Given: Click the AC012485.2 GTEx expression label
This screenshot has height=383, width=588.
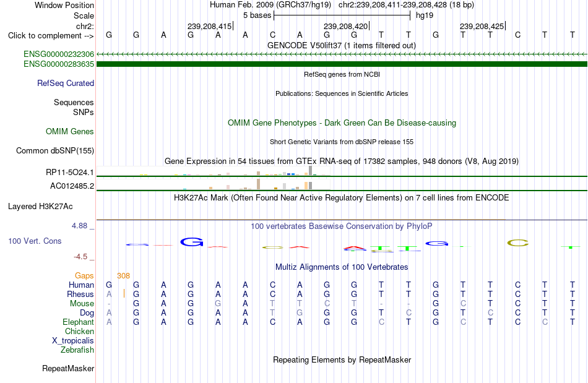Looking at the screenshot, I should point(72,186).
